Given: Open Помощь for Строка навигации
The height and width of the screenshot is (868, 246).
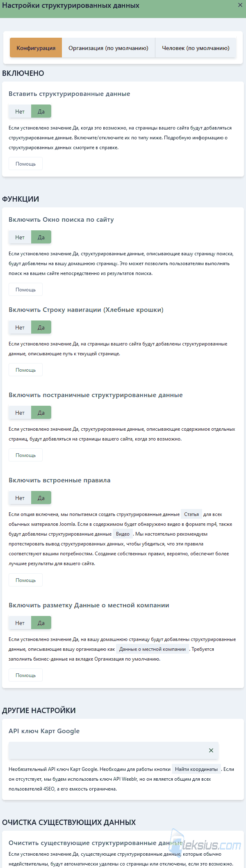Looking at the screenshot, I should 25,370.
